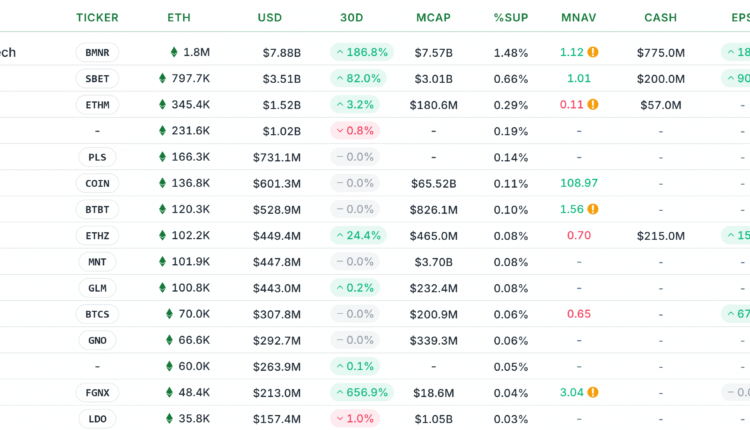Viewport: 750px width, 430px height.
Task: Click the warning icon next to ETHM's 0.11 MNAV
Action: [x=593, y=104]
